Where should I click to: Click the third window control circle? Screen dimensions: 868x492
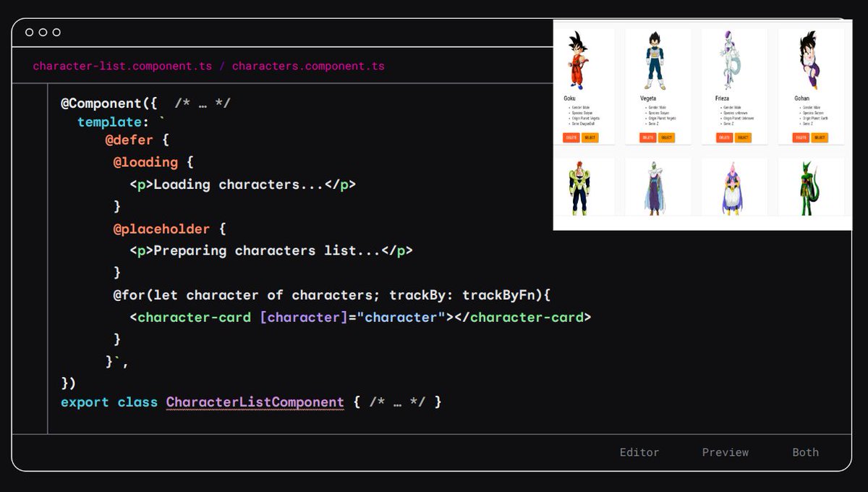[x=56, y=32]
